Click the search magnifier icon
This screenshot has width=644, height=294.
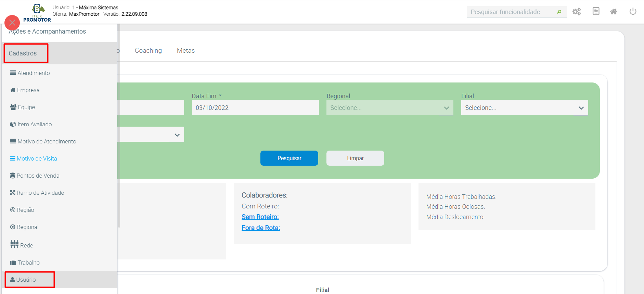point(559,12)
